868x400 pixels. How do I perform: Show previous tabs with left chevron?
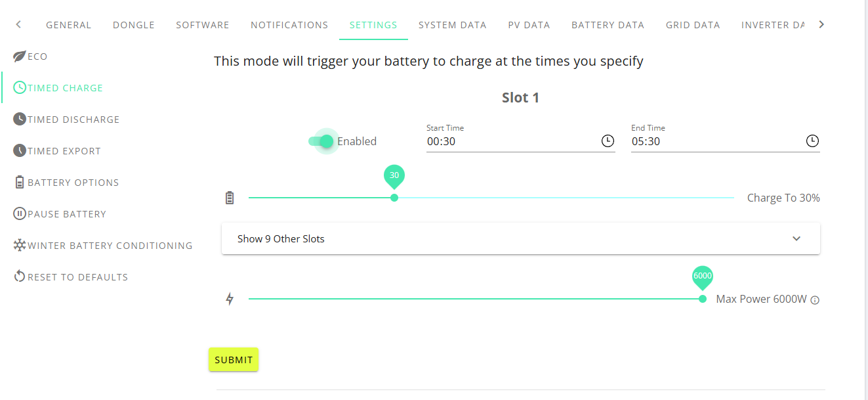pyautogui.click(x=18, y=24)
